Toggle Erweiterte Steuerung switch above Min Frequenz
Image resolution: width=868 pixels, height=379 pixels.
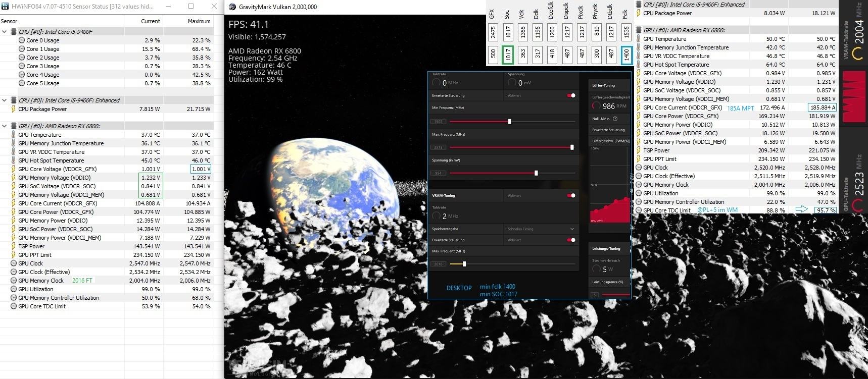(x=571, y=95)
